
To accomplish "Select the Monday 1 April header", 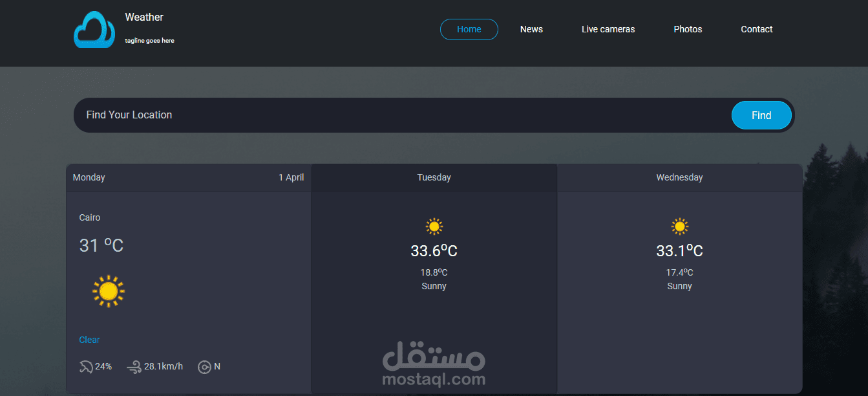I will [x=187, y=177].
